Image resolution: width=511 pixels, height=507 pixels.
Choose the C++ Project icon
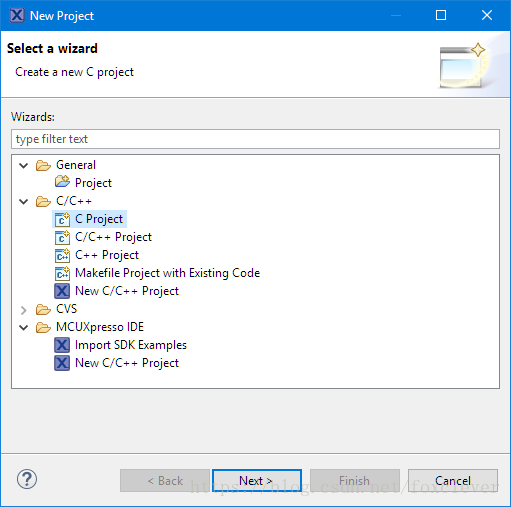(62, 255)
